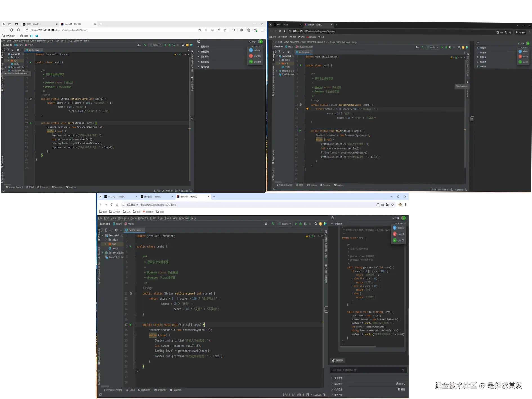Reload the page in the bottom browser
532x399 pixels.
111,205
